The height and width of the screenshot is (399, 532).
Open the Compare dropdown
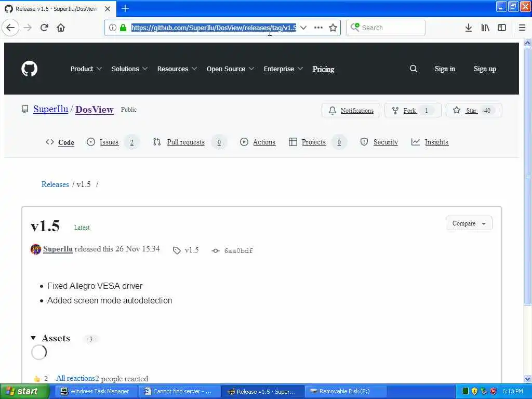click(x=469, y=223)
